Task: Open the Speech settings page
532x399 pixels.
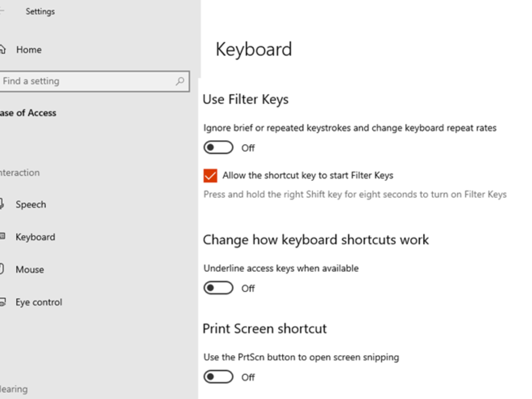Action: point(31,204)
